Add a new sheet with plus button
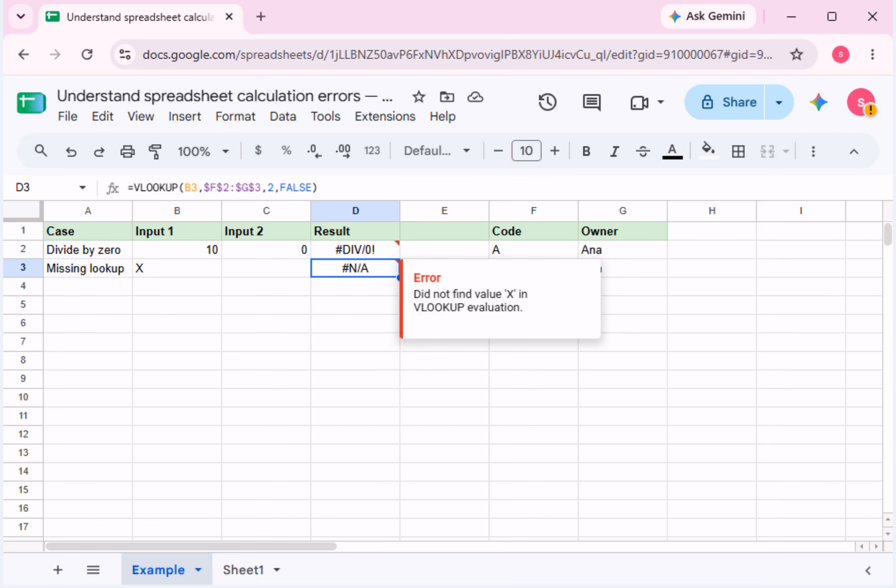This screenshot has height=588, width=896. [58, 570]
